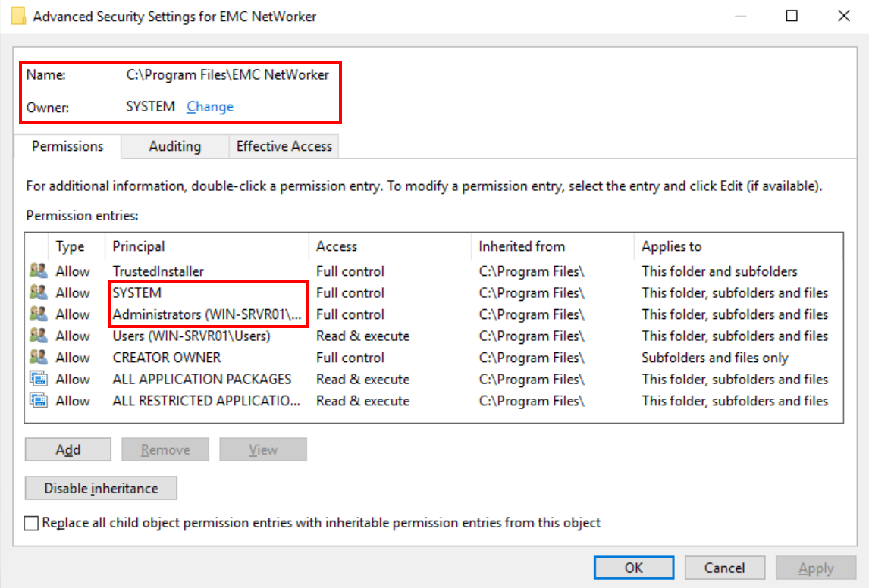869x588 pixels.
Task: Add a new permission entry
Action: point(67,449)
